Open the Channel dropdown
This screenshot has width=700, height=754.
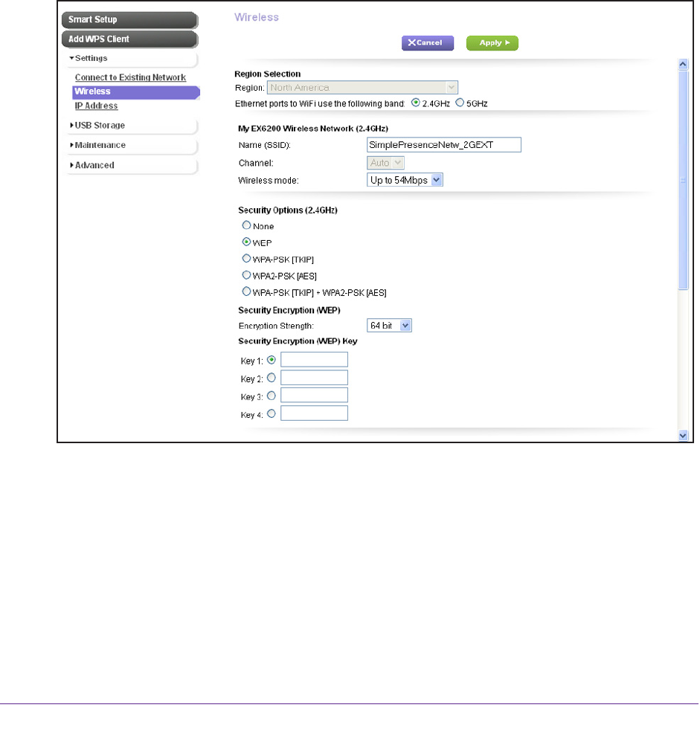point(385,163)
